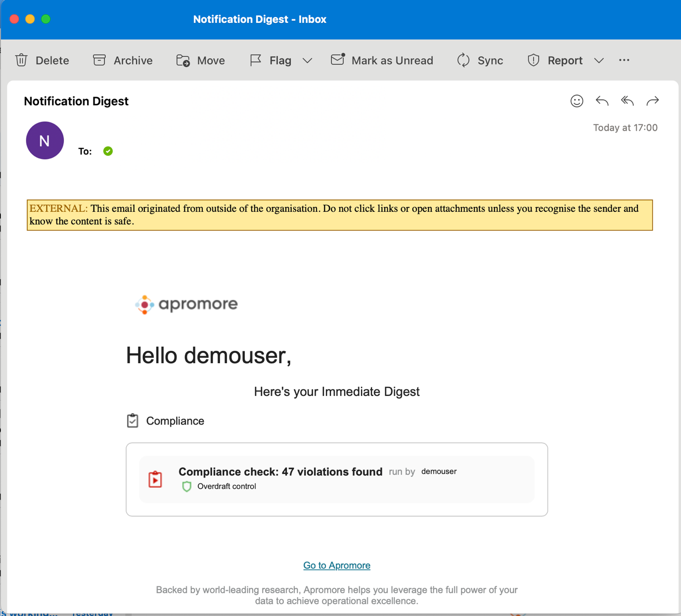Click the red compliance check play icon
Viewport: 681px width, 616px height.
point(155,479)
